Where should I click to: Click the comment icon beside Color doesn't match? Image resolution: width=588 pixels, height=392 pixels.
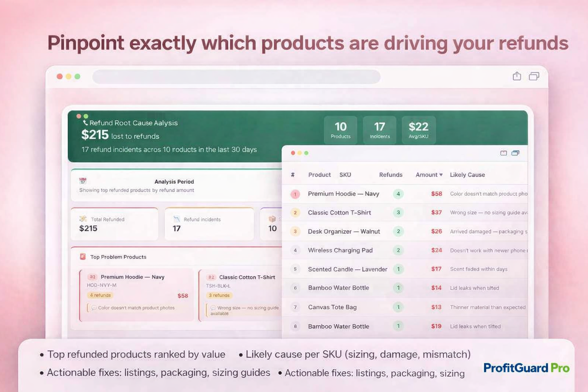(94, 307)
